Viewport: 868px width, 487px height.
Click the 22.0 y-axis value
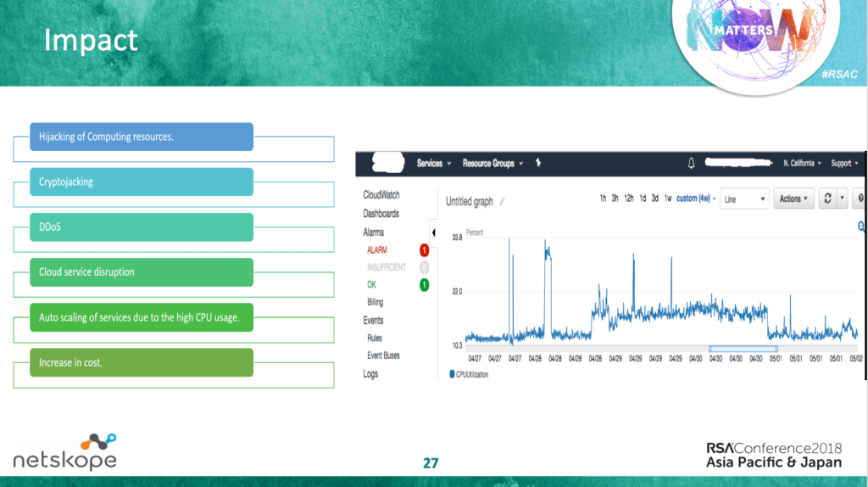point(457,291)
